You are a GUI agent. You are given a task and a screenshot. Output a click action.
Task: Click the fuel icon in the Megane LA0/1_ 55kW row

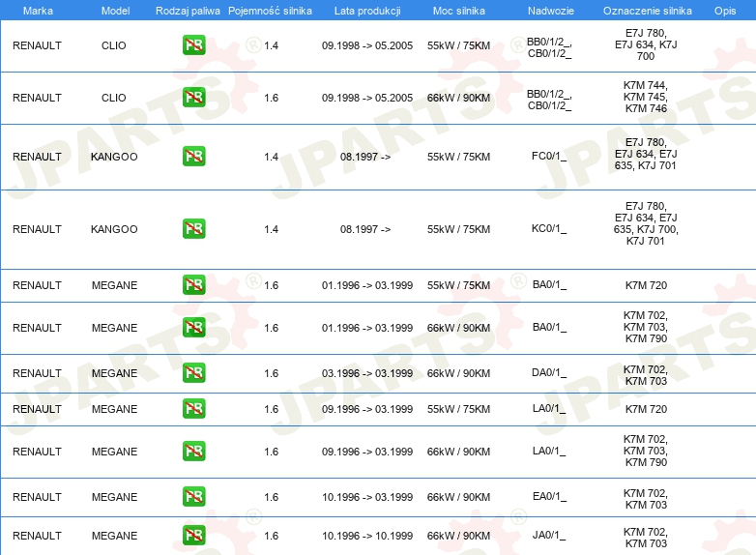193,408
